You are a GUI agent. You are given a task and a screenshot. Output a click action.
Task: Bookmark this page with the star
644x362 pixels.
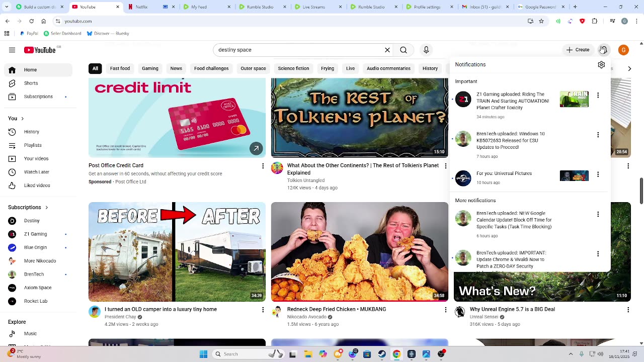click(541, 21)
